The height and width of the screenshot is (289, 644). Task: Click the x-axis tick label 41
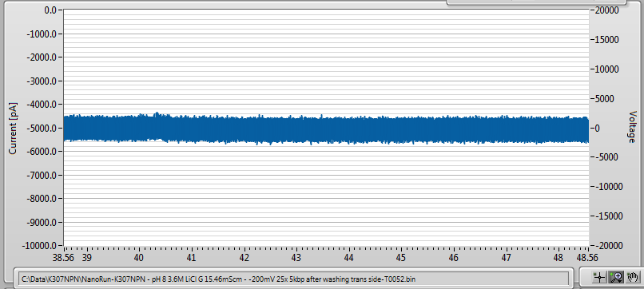192,257
